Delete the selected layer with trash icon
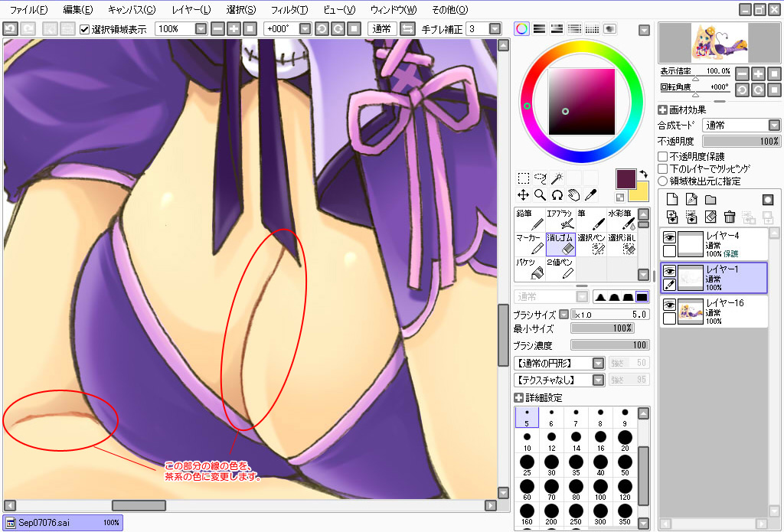Image resolution: width=784 pixels, height=532 pixels. [730, 217]
